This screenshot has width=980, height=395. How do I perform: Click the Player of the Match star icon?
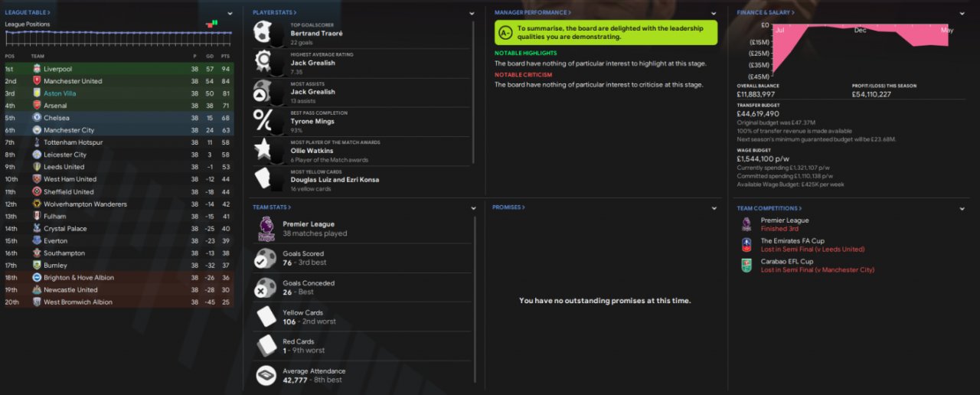[x=263, y=149]
